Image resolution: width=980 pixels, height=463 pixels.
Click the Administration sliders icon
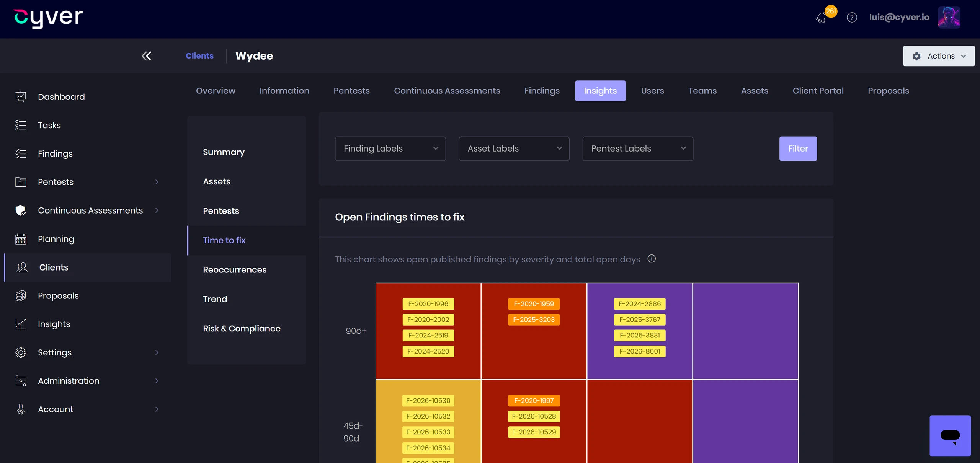[21, 381]
